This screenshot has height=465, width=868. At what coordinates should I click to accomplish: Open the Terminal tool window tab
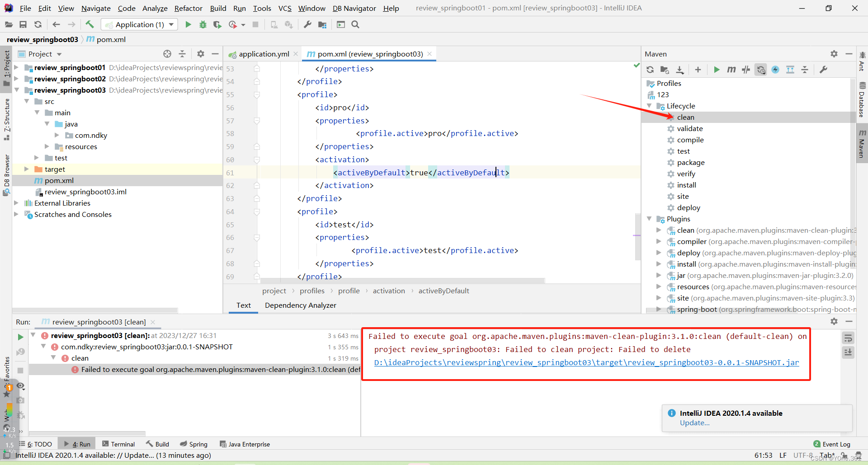coord(118,444)
